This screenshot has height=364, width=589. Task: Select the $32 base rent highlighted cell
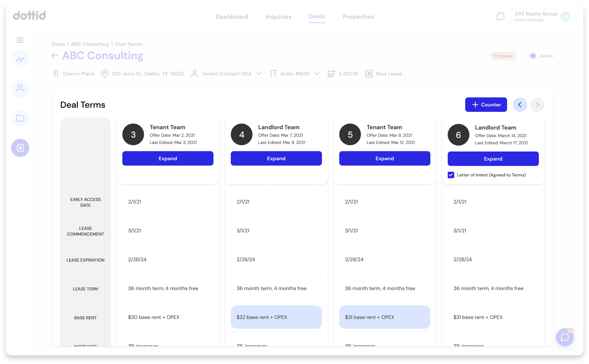pos(276,317)
